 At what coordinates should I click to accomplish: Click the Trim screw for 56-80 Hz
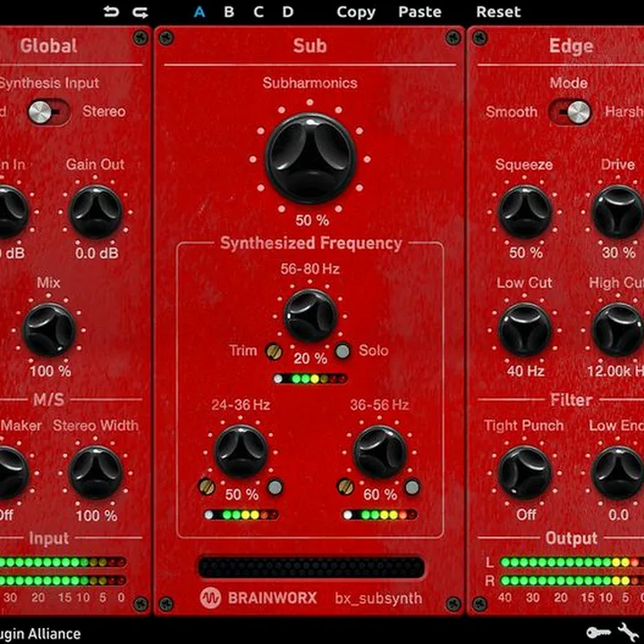coord(274,352)
